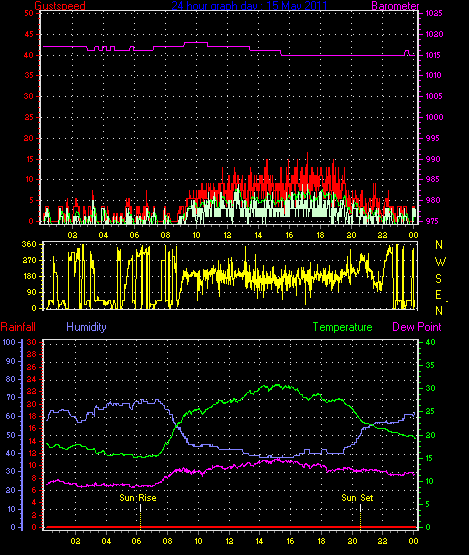The image size is (469, 555).
Task: Click the 100 humidity scale value
Action: (9, 342)
